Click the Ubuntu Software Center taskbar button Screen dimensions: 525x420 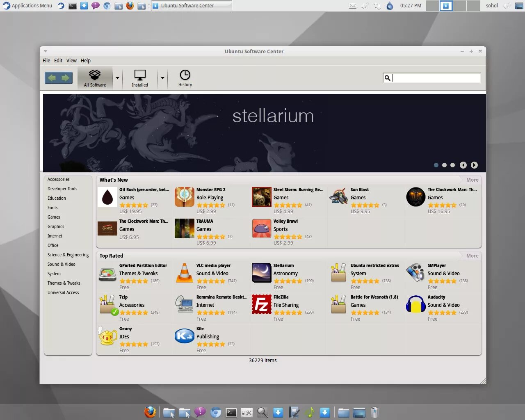click(x=192, y=6)
